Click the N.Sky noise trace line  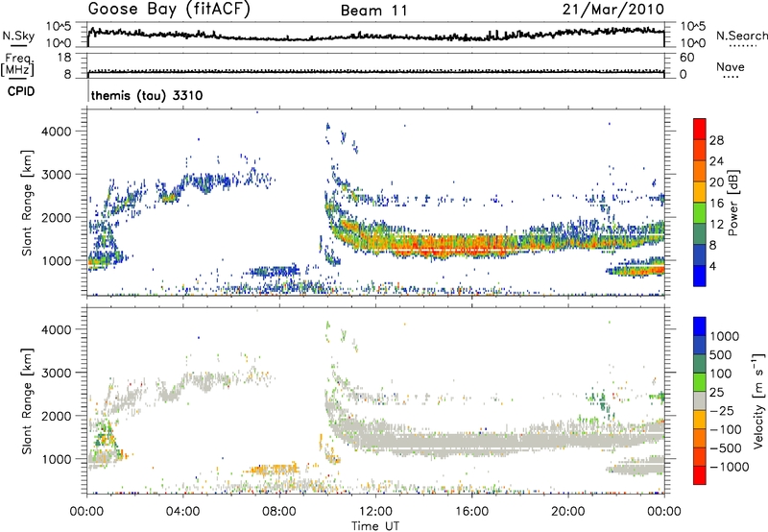tap(375, 36)
